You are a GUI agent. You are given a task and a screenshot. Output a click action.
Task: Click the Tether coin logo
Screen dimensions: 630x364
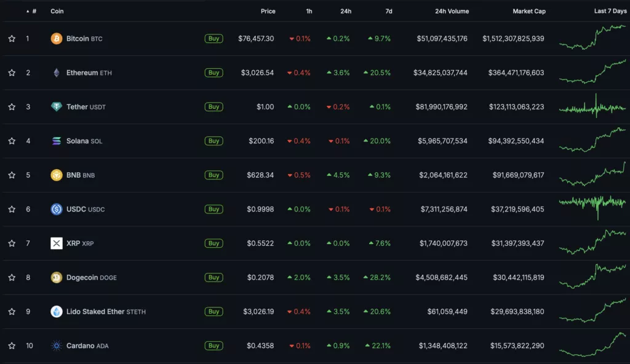click(x=56, y=107)
